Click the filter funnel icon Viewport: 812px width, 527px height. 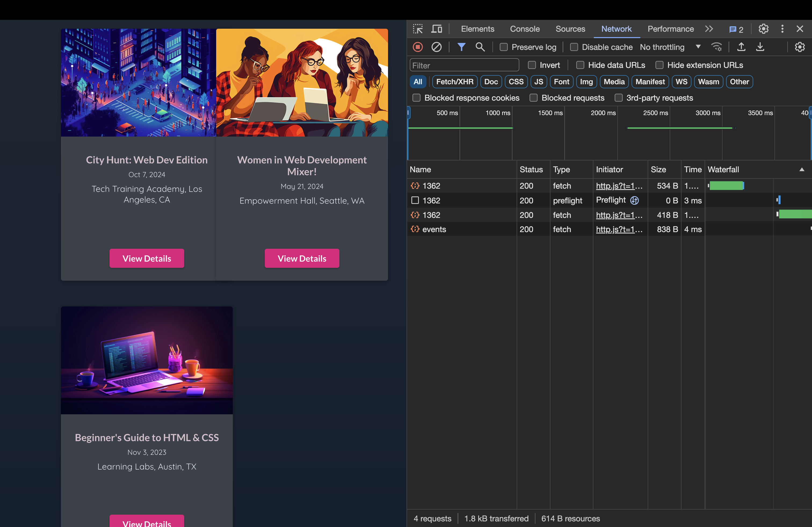pyautogui.click(x=461, y=47)
